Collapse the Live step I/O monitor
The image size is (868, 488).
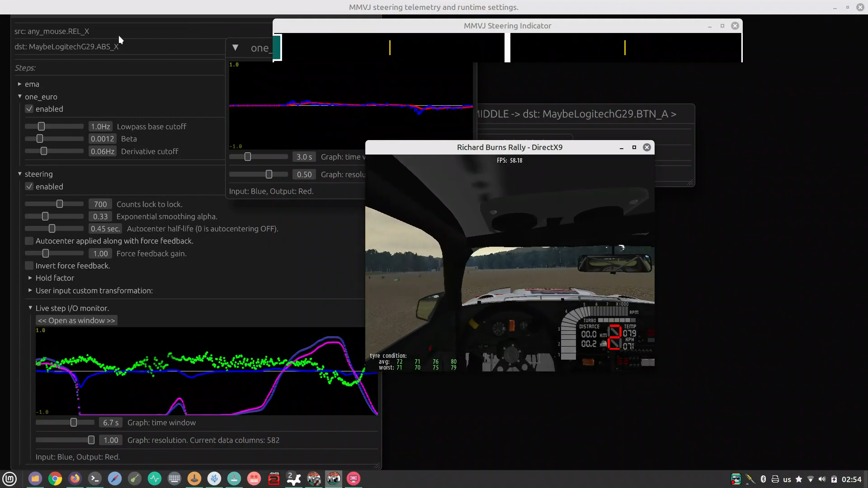click(30, 308)
